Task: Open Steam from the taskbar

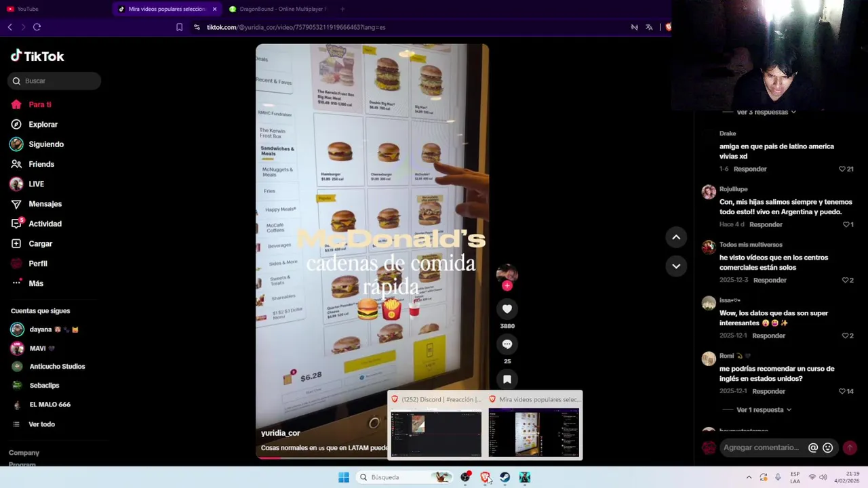Action: coord(505,477)
